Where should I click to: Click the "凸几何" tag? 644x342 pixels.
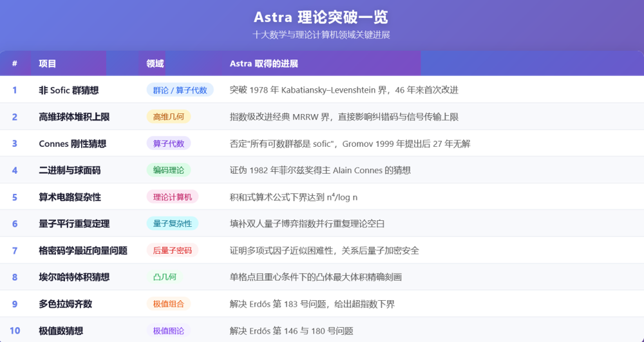coord(165,277)
